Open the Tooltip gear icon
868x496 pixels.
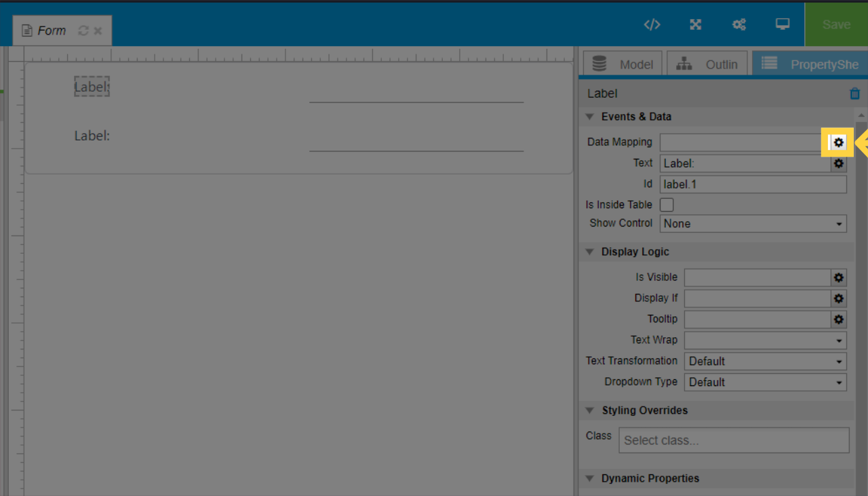(839, 320)
